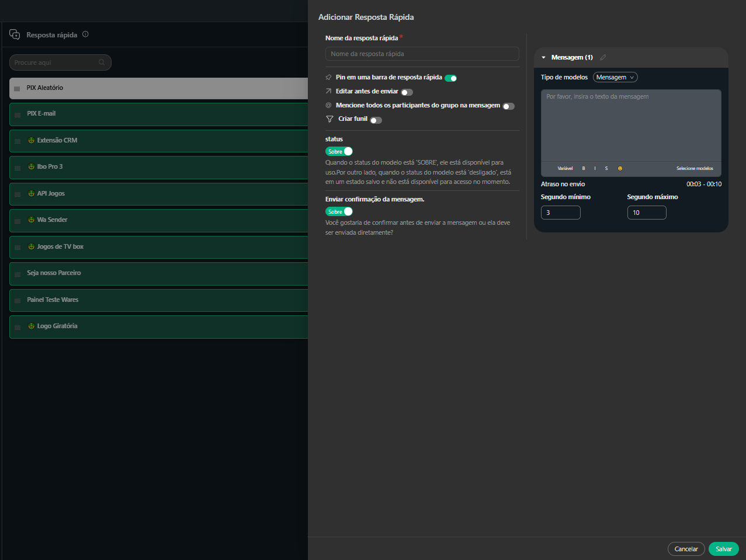746x560 pixels.
Task: Enable the Editar antes de enviar toggle
Action: 407,92
